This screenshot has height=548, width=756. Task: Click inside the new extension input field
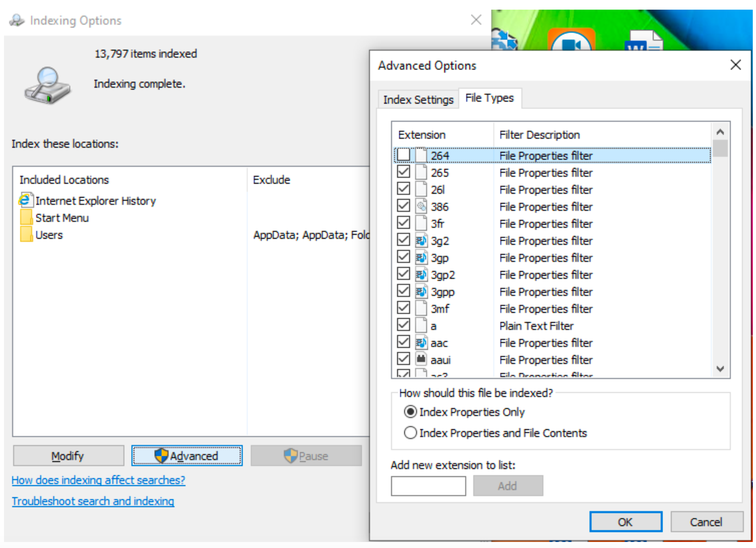click(x=428, y=486)
